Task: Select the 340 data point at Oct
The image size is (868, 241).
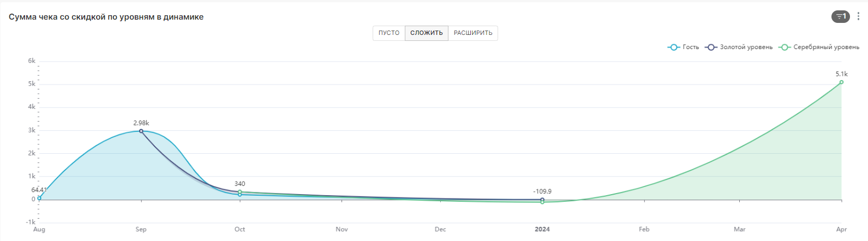Action: pos(240,192)
